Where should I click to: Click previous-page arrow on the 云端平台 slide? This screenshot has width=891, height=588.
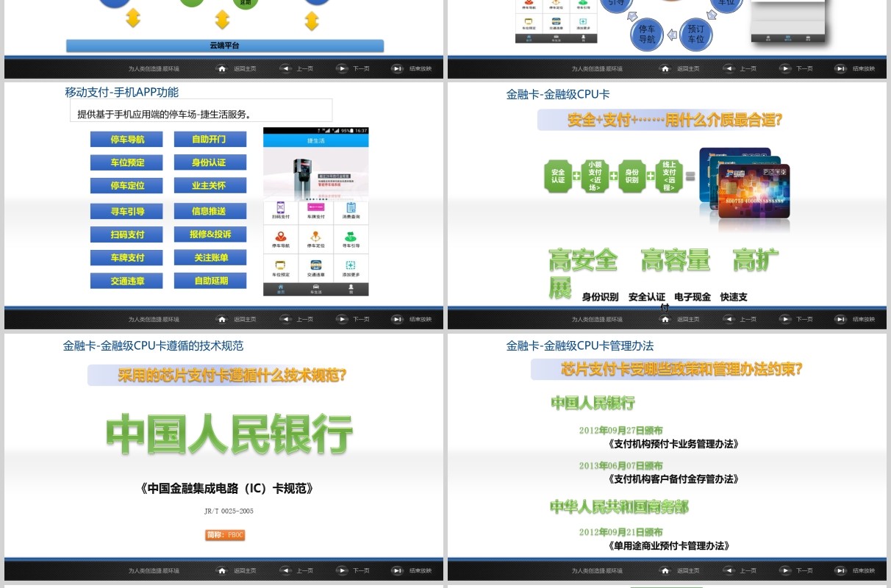(x=285, y=68)
